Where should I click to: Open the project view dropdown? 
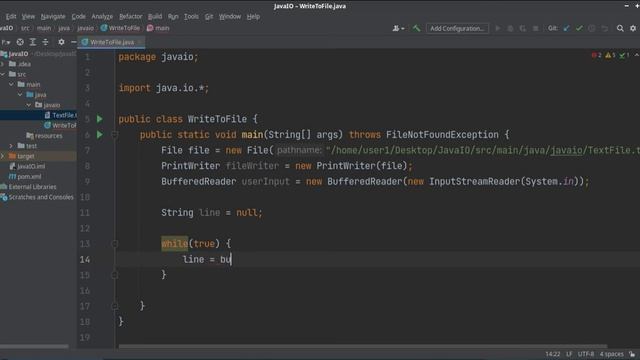[x=5, y=42]
